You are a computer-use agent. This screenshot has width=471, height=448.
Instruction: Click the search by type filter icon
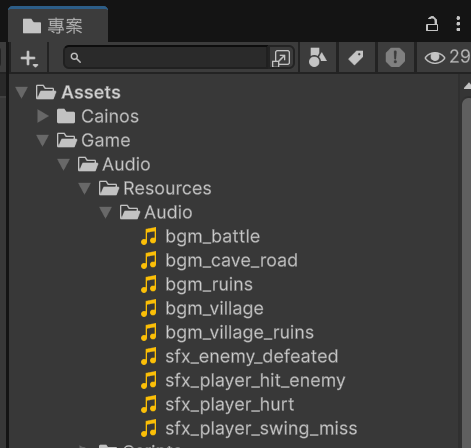318,58
